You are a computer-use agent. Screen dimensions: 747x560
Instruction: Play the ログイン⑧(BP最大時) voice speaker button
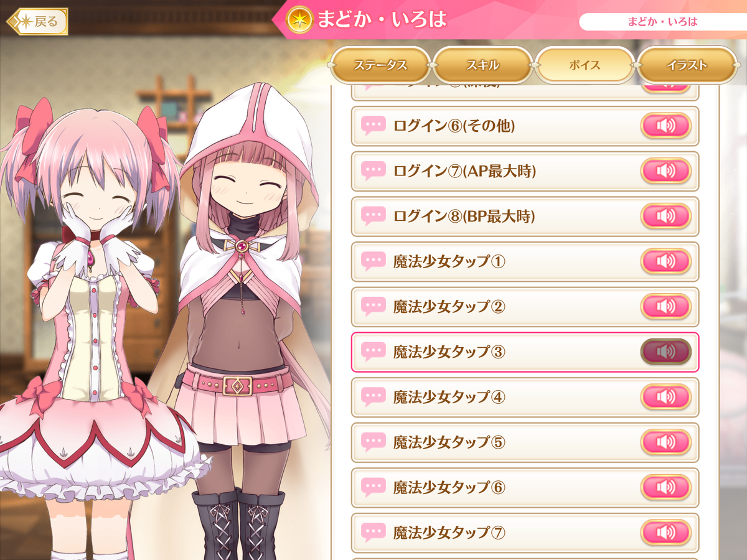click(x=665, y=216)
